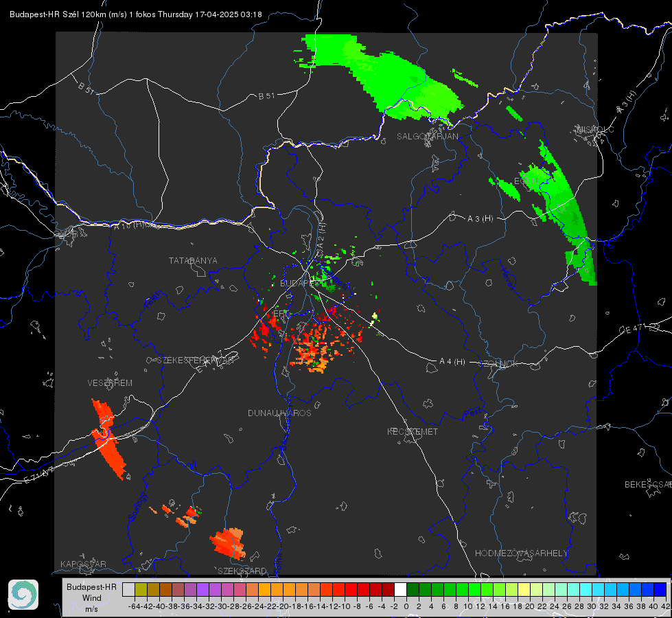Click the A 3 (H) label near Eger
The height and width of the screenshot is (618, 672).
click(x=480, y=218)
